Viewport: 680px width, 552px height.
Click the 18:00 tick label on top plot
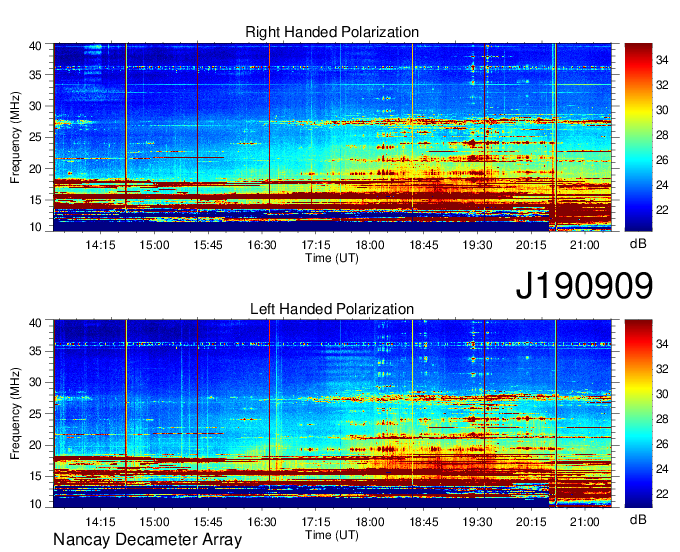tap(370, 245)
